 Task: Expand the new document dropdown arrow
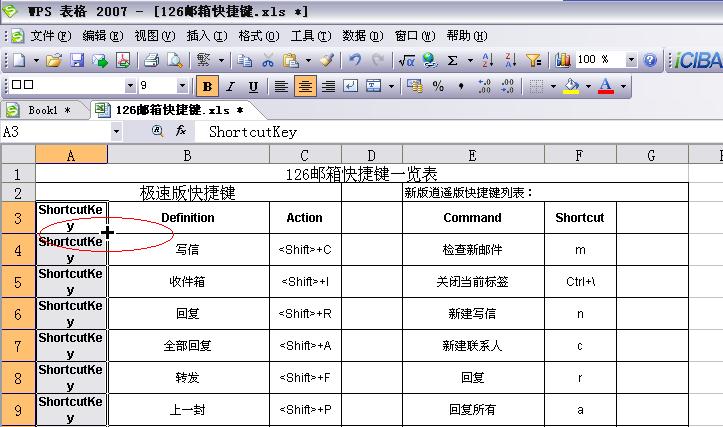(36, 60)
